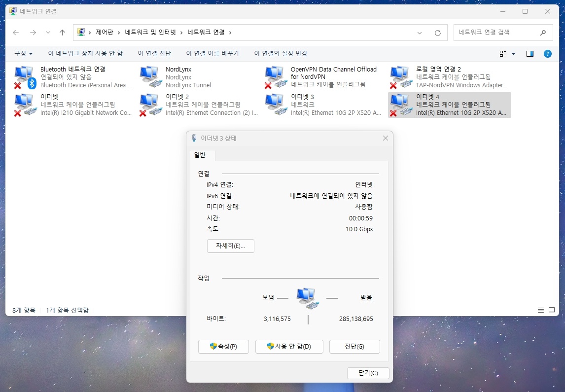Select the 로컬 영역 연결 2 adapter
565x392 pixels.
coord(449,77)
